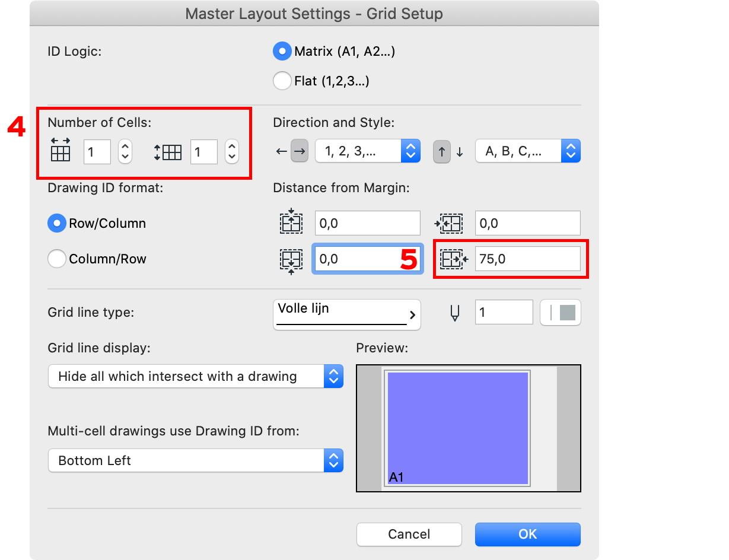Open the 1, 2, 3,... style dropdown
This screenshot has width=729, height=560.
(x=367, y=151)
